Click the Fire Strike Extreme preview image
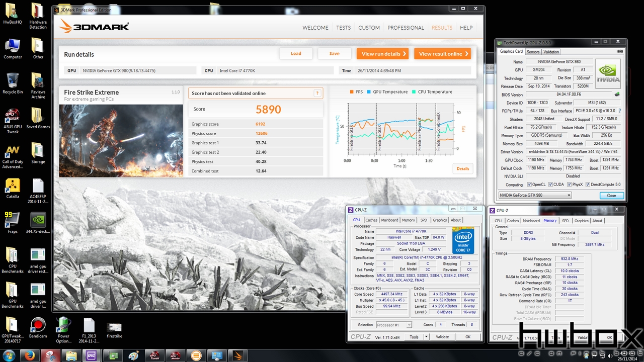Screen dimensions: 644x362 click(x=121, y=141)
